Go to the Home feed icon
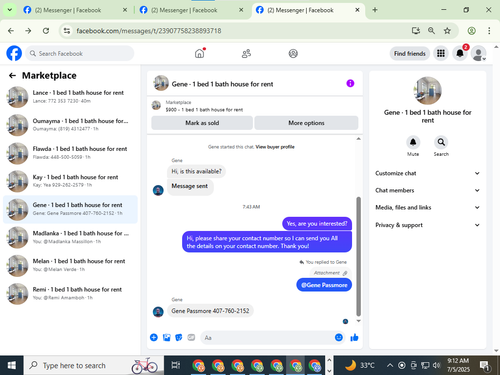Viewport: 500px width, 375px height. [199, 53]
